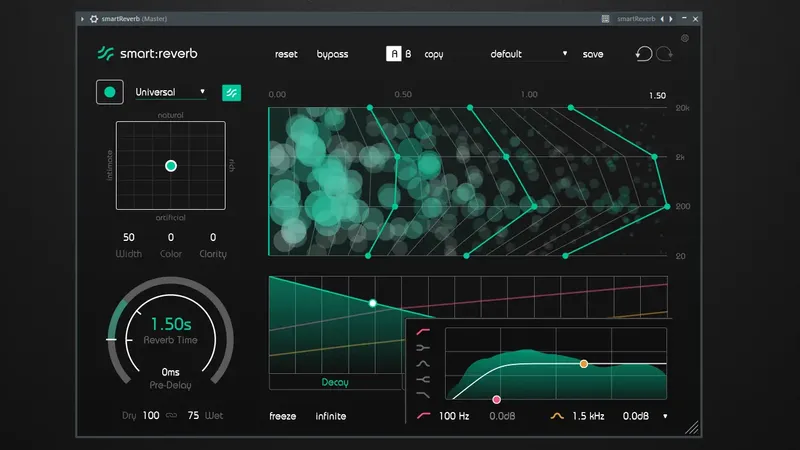
Task: Click the top node of the rightmost curve
Action: [x=571, y=108]
